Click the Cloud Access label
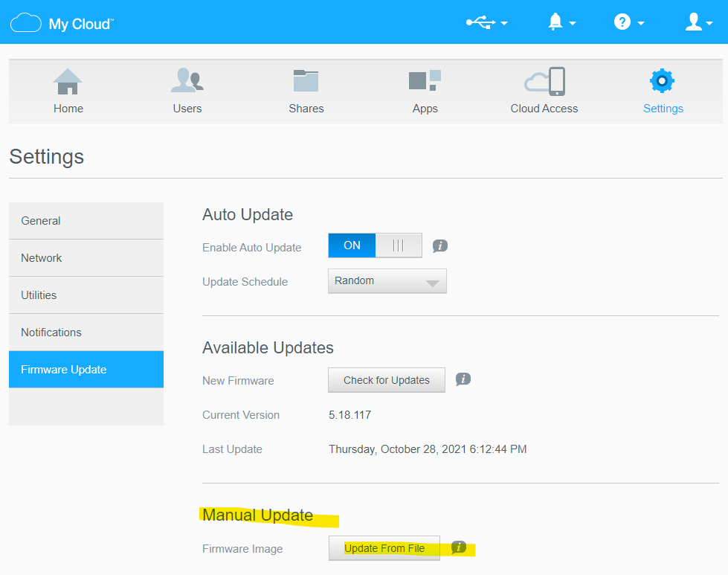The image size is (728, 575). [544, 108]
